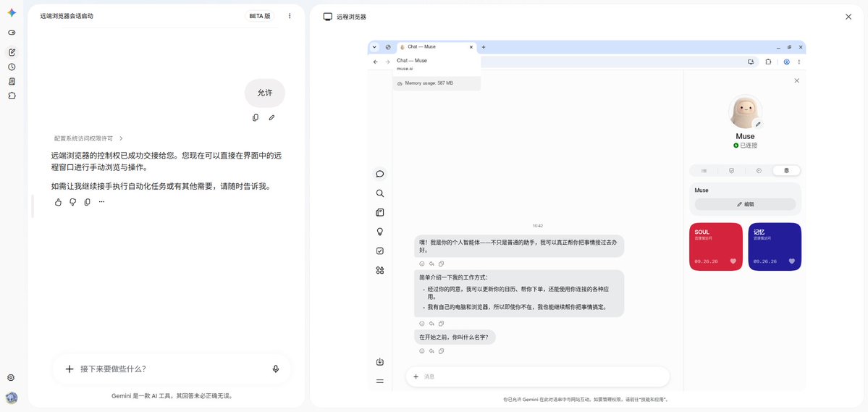Open the apps shapes icon in Muse sidebar
The height and width of the screenshot is (412, 868).
tap(380, 270)
